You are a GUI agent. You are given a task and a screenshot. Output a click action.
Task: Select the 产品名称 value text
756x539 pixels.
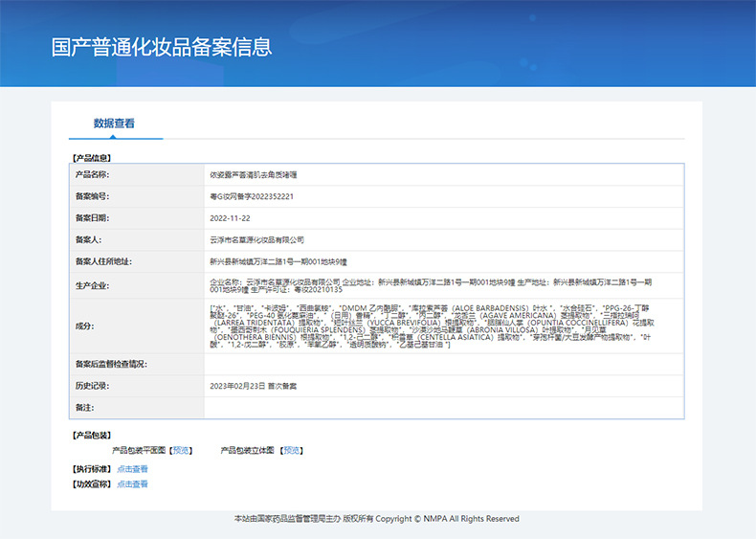pyautogui.click(x=254, y=175)
